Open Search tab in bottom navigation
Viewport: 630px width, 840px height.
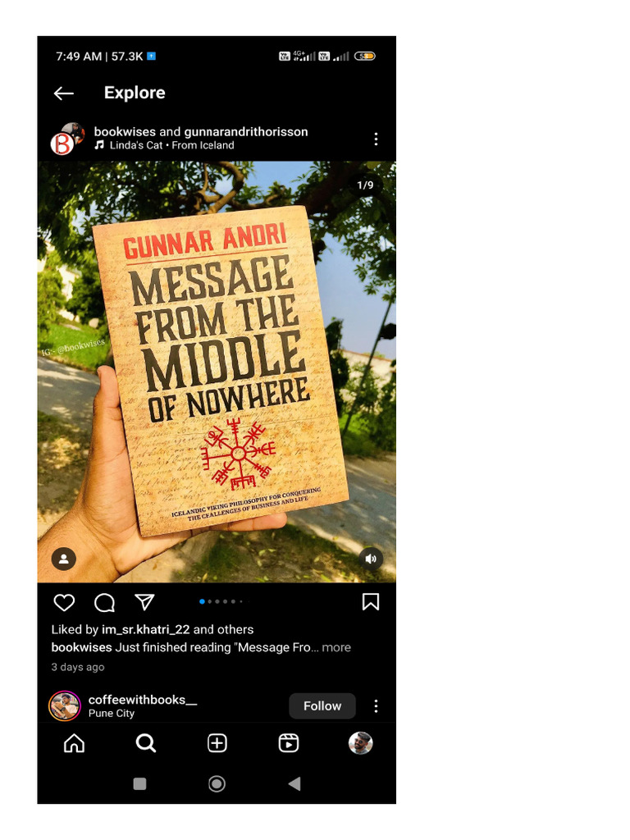pos(146,743)
